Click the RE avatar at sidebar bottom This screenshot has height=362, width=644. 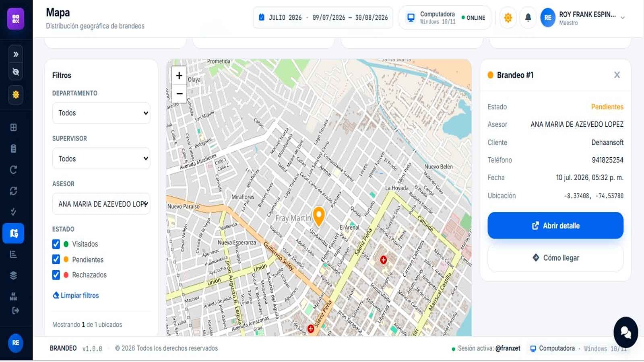(x=16, y=343)
